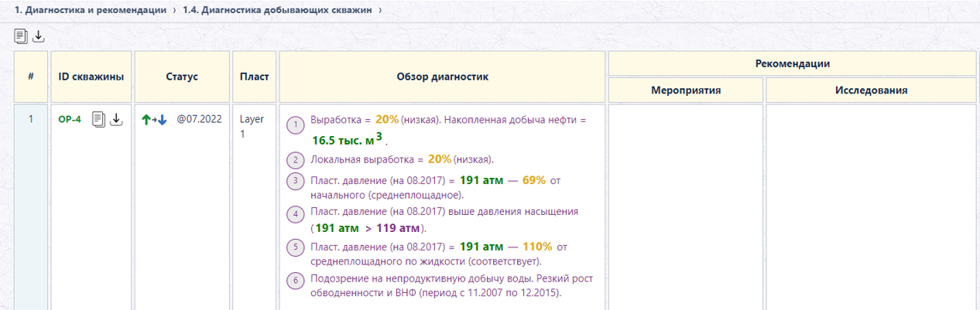Click the 'Пласт' column header

[x=254, y=77]
